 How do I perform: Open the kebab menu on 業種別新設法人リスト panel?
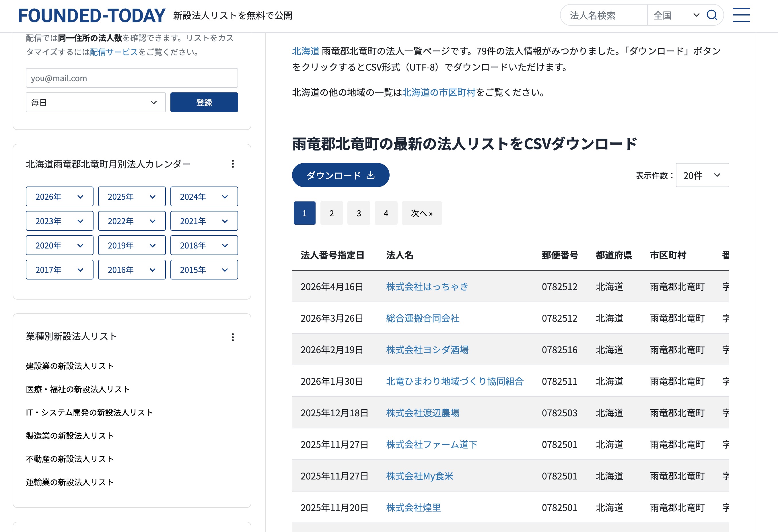233,337
